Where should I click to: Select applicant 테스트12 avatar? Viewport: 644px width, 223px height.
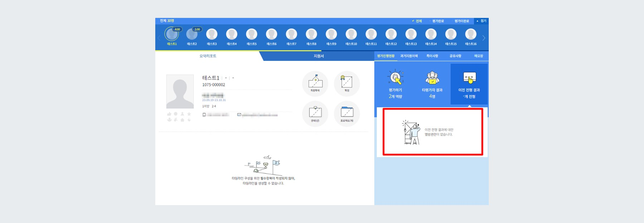tap(391, 34)
